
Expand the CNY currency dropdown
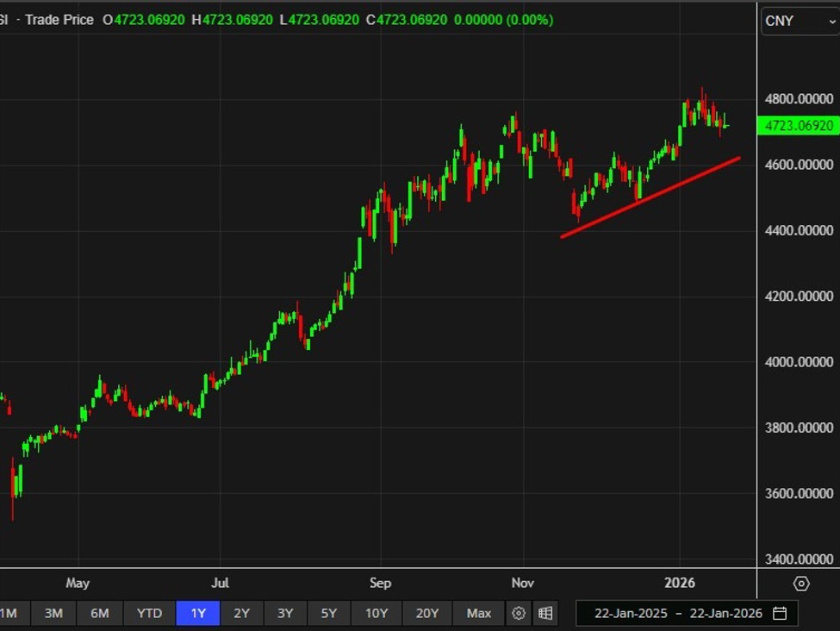click(799, 21)
